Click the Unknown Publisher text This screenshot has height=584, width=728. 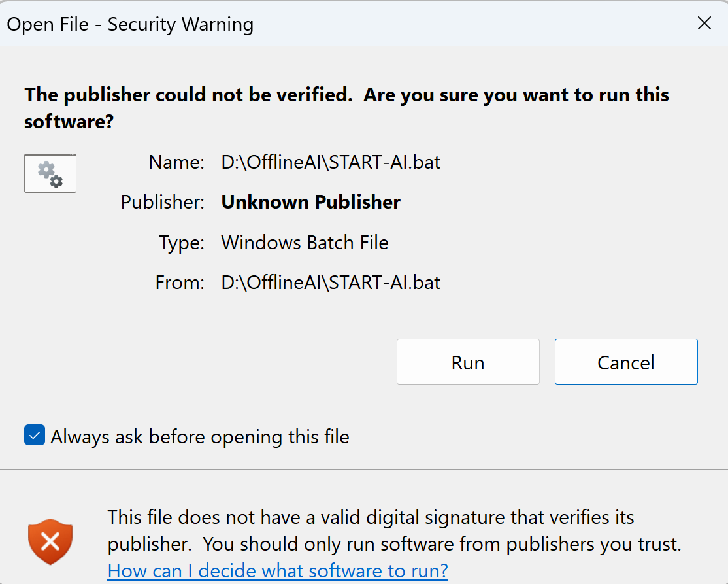(310, 202)
